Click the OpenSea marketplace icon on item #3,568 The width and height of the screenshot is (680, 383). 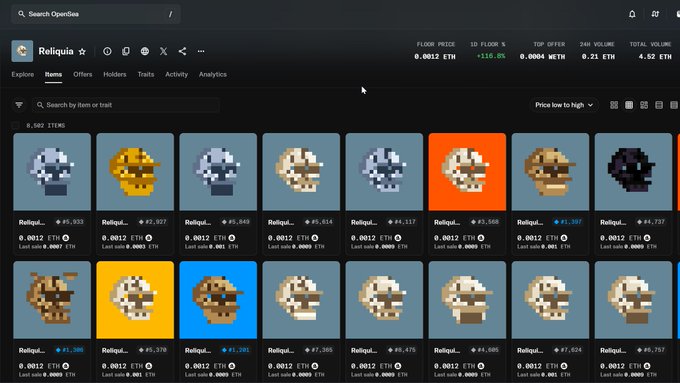[481, 238]
